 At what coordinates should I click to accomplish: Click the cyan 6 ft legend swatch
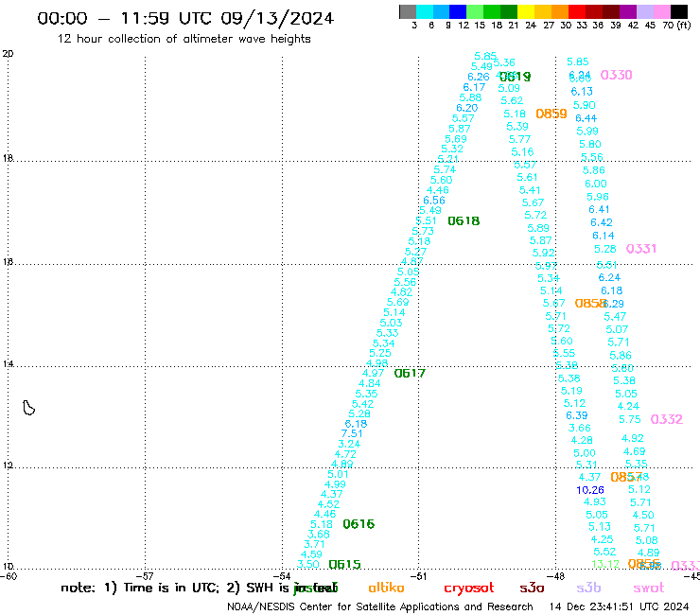coord(425,11)
